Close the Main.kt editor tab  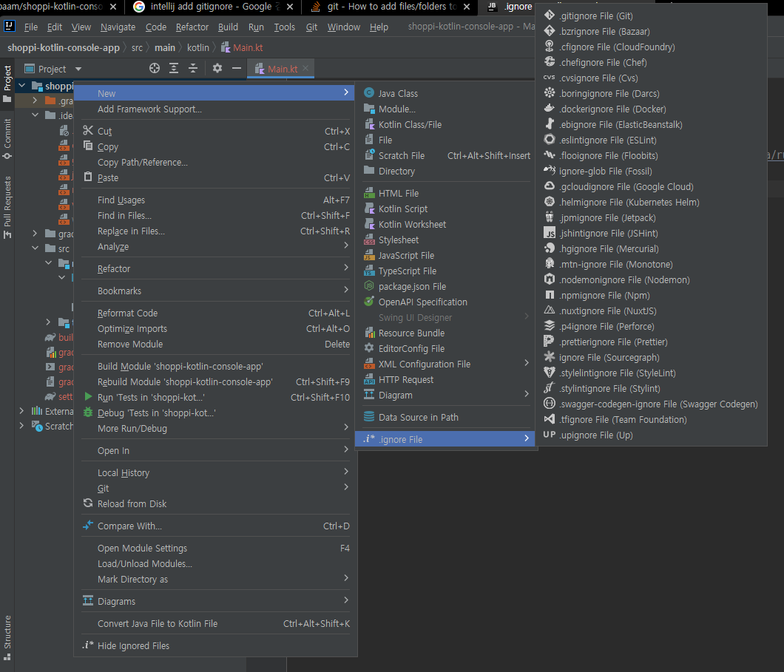coord(305,68)
